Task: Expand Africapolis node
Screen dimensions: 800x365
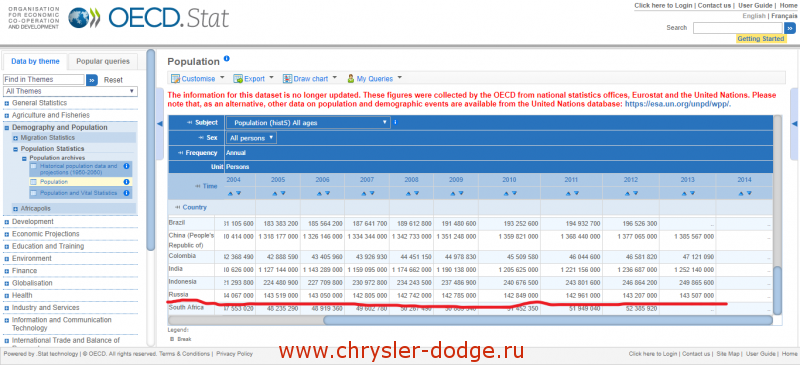Action: pyautogui.click(x=15, y=209)
